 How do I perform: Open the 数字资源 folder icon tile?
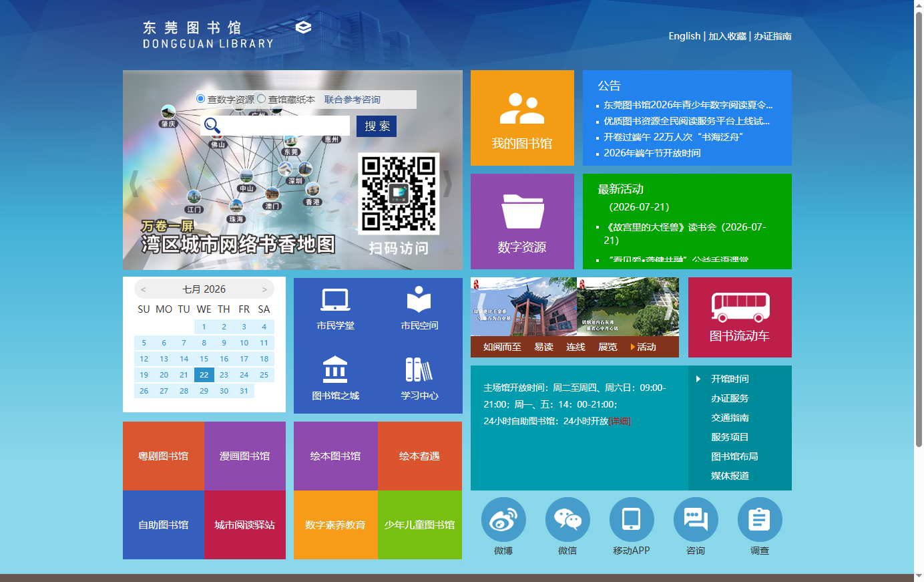522,221
